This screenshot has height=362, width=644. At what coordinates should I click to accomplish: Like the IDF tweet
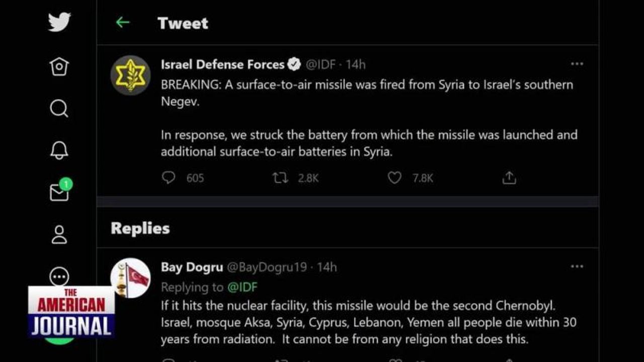(394, 177)
